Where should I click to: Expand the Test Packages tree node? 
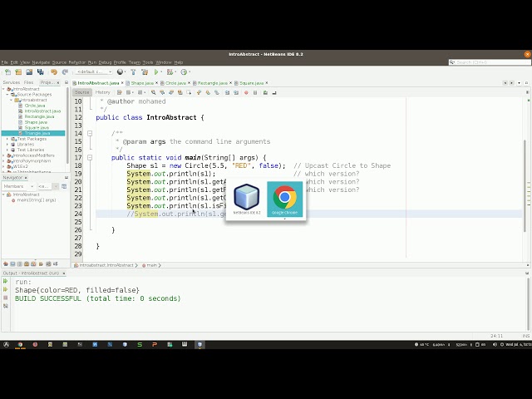coord(7,139)
